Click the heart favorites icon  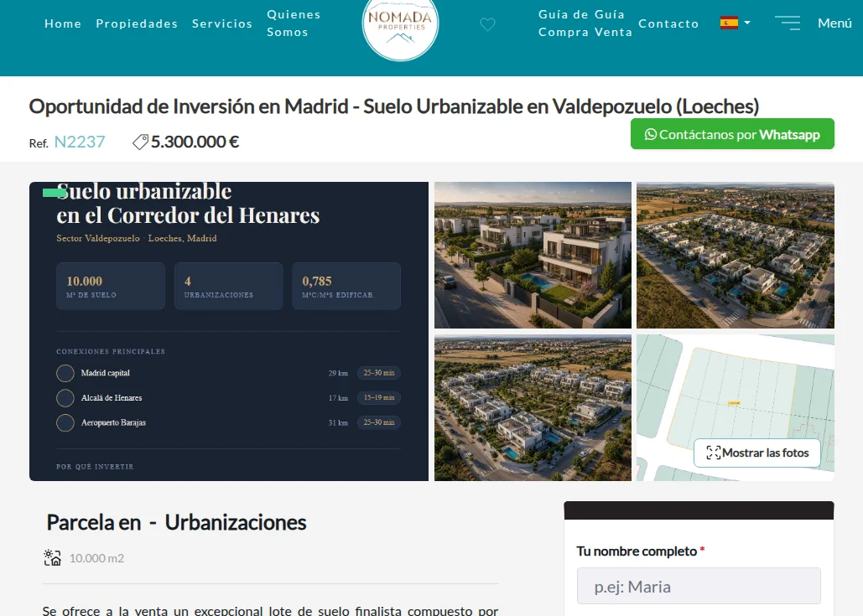[x=487, y=24]
